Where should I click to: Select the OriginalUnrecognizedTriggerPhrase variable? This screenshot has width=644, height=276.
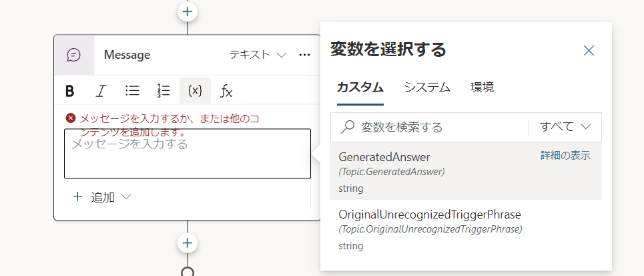coord(466,229)
